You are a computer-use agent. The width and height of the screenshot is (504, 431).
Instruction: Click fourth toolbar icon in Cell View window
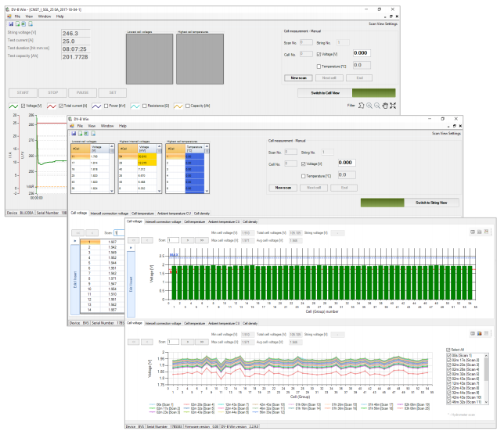point(93,134)
